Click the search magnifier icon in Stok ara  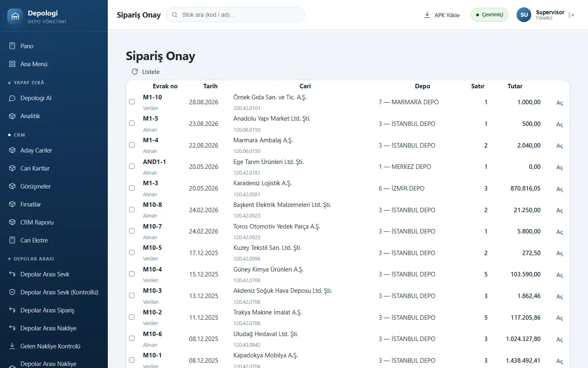tap(175, 15)
